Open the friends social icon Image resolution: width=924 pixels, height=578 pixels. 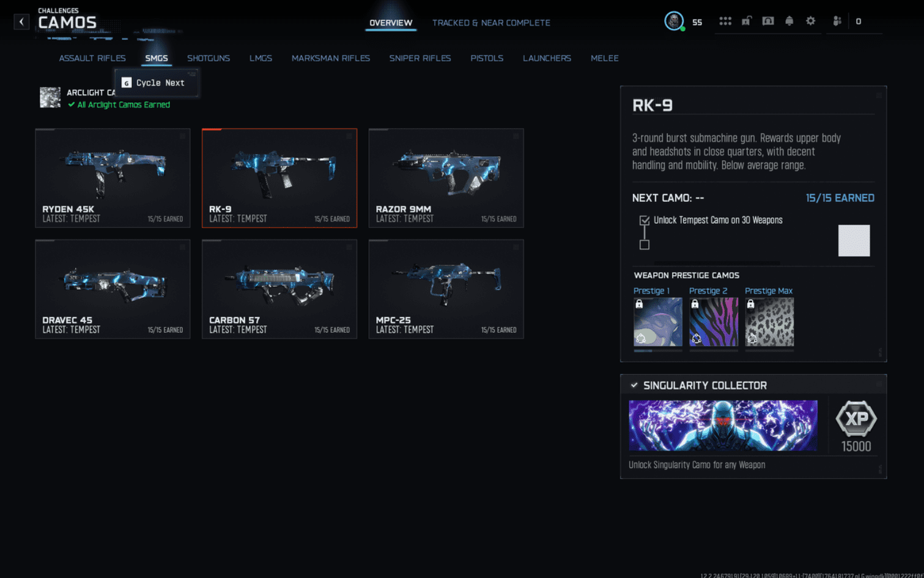837,21
